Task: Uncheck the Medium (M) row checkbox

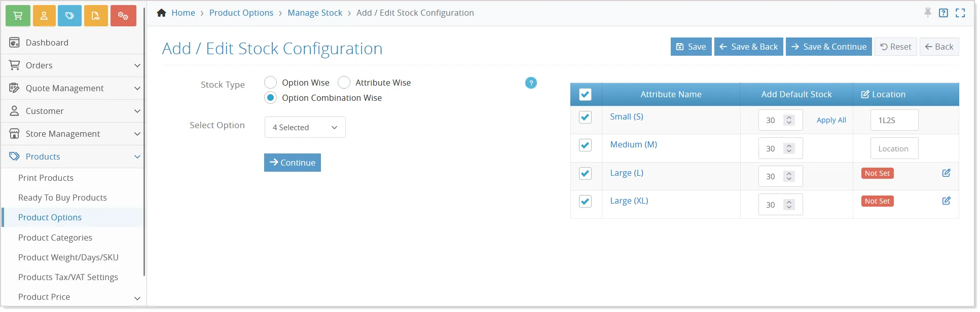Action: tap(585, 145)
